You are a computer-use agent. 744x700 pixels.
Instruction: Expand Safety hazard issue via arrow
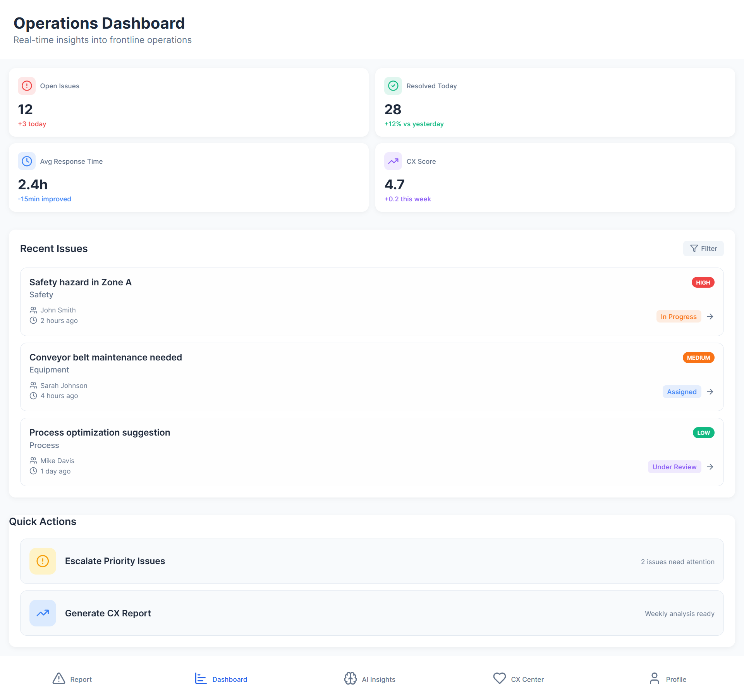click(x=710, y=317)
